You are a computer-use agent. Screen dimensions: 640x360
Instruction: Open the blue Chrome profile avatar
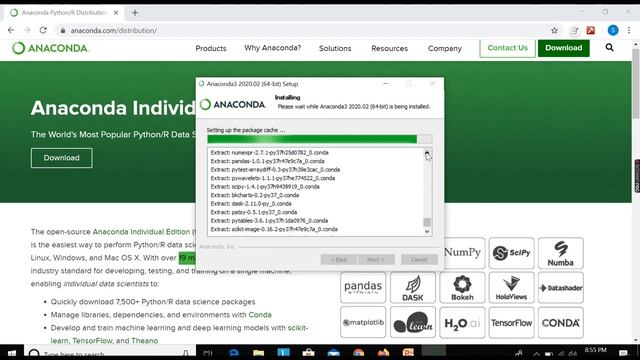(613, 30)
